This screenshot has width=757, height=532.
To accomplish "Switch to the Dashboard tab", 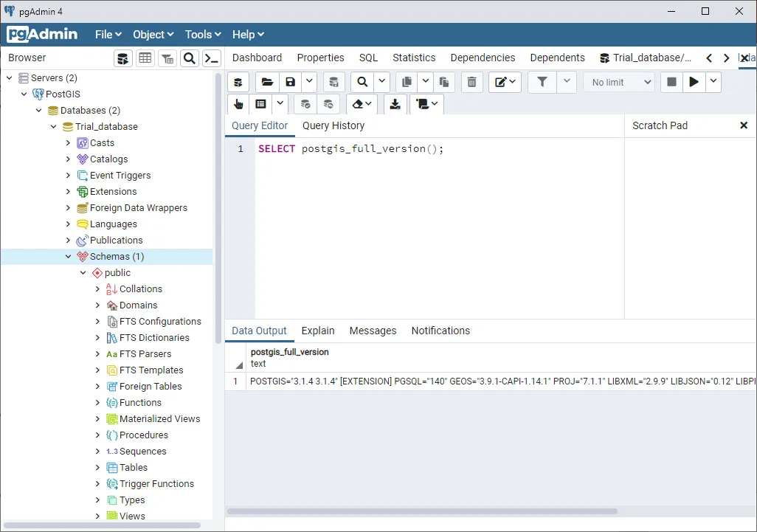I will click(257, 58).
